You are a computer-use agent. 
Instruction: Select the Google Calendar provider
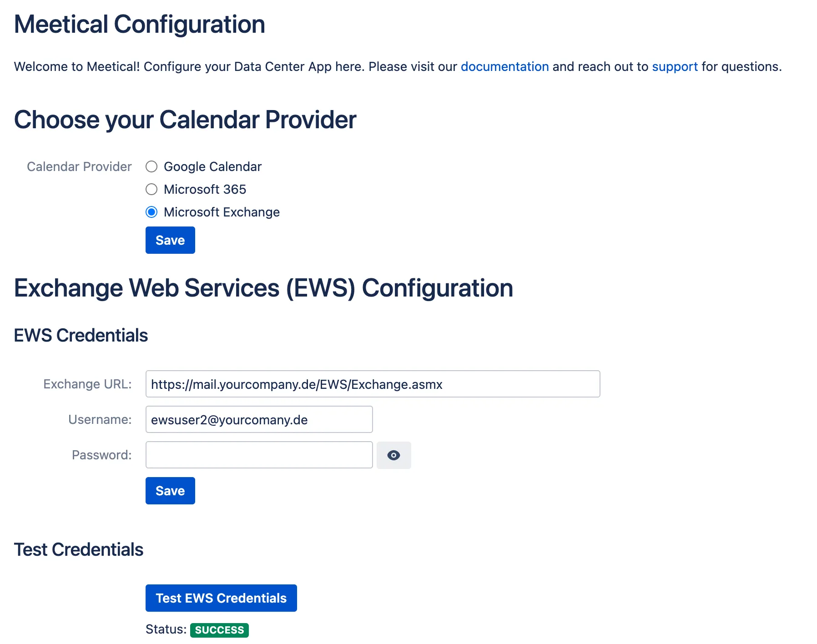pos(151,166)
